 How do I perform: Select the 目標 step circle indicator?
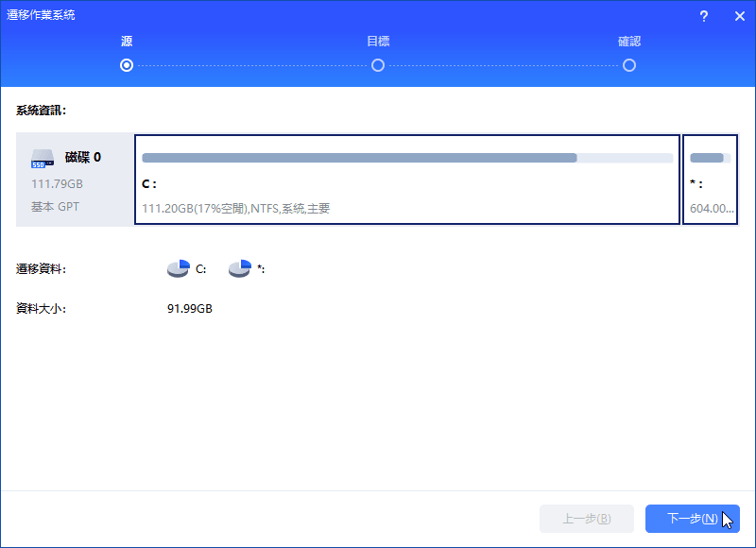[x=378, y=65]
